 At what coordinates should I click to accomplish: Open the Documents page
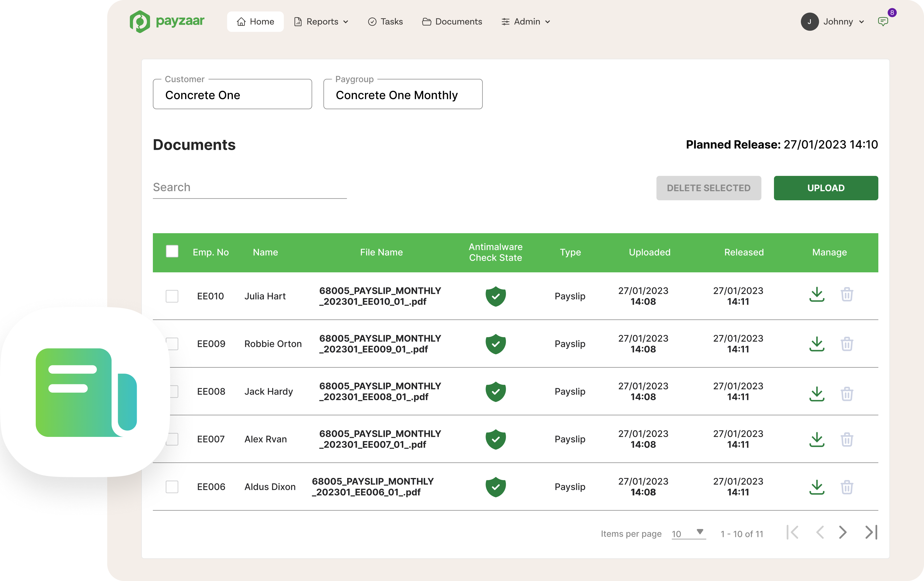452,22
